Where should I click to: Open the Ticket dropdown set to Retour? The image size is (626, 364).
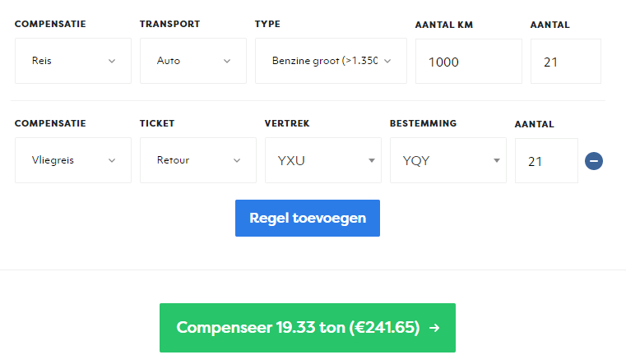point(197,160)
